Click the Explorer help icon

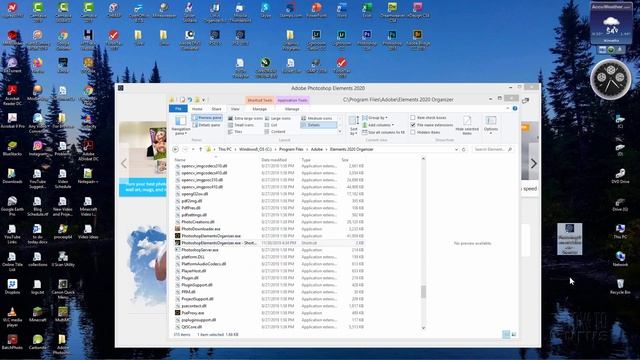click(x=515, y=109)
